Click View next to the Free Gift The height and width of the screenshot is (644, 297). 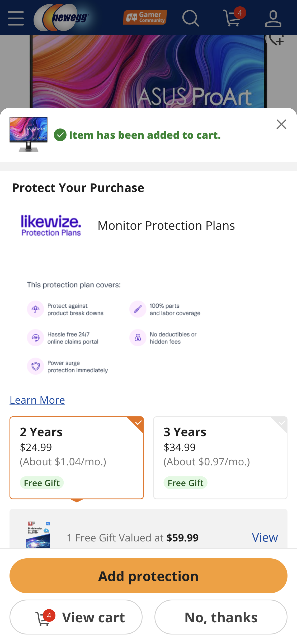265,537
